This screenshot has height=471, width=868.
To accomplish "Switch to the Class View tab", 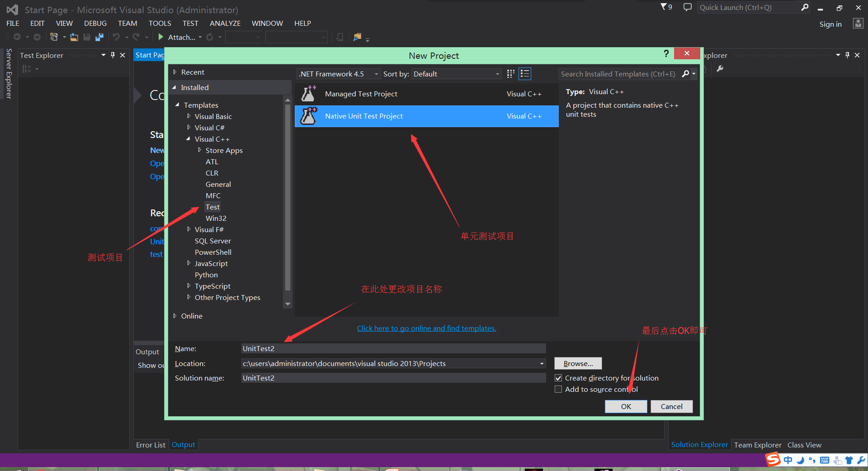I will (804, 445).
